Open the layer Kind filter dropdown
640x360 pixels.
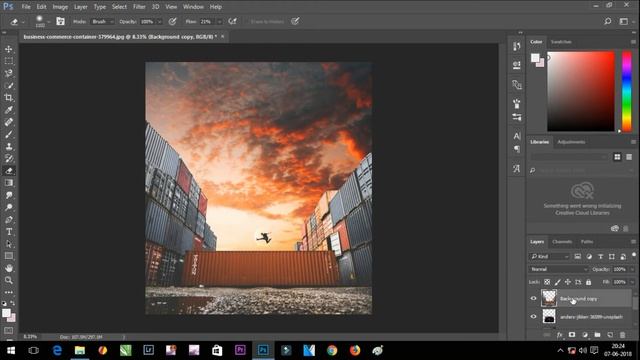pyautogui.click(x=549, y=256)
